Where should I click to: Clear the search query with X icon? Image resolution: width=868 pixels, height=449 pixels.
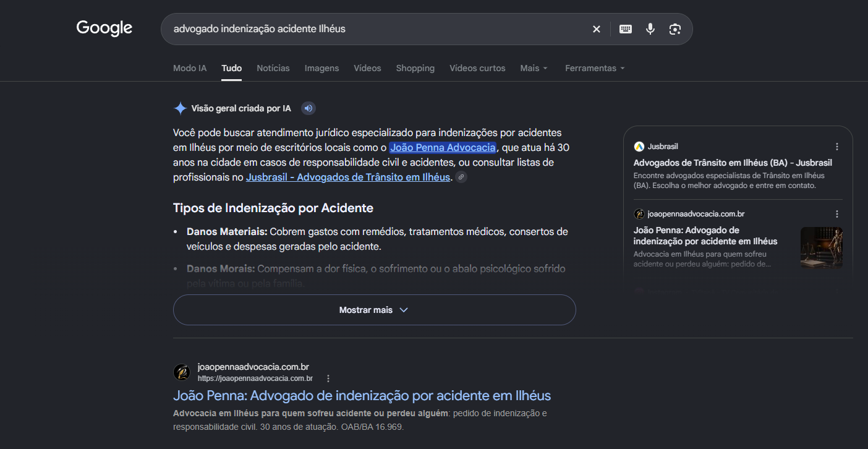tap(597, 29)
